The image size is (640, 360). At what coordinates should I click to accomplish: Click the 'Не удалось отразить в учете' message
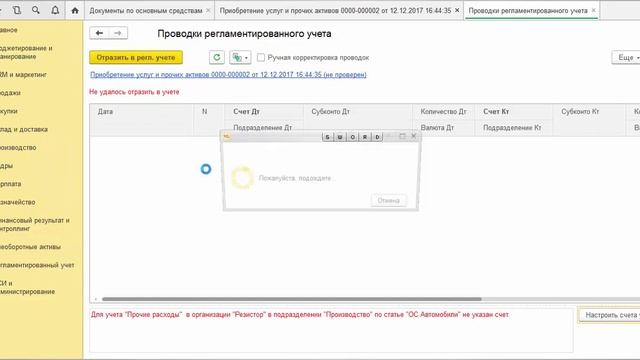pos(134,92)
